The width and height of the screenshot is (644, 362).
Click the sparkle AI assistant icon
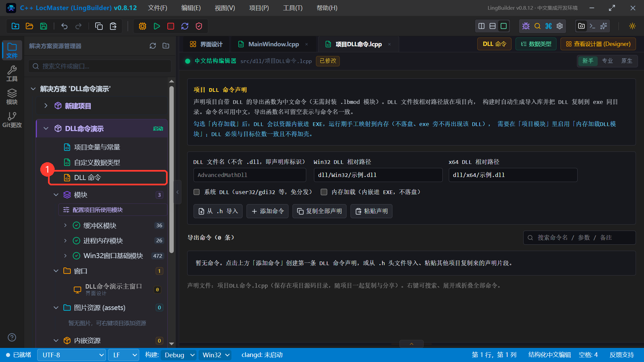coord(604,26)
